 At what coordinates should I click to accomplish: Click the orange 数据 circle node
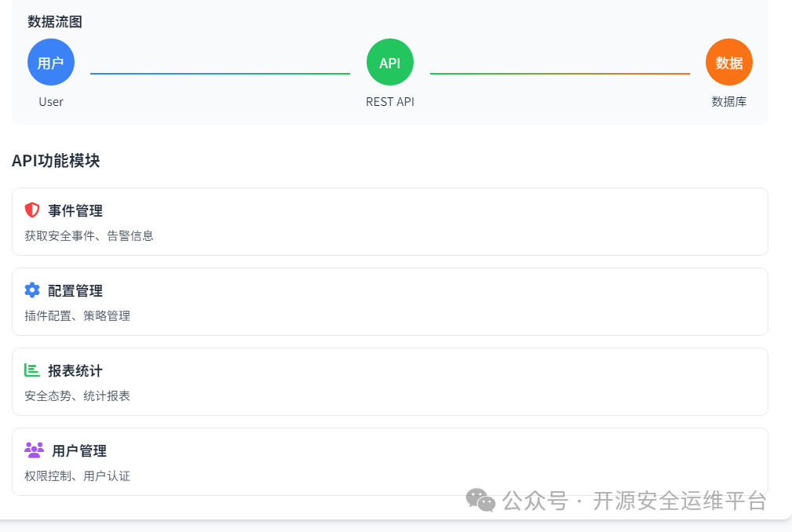click(729, 62)
